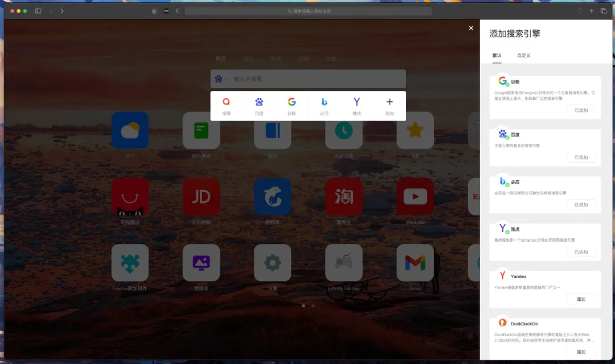615x364 pixels.
Task: Switch to the 默认 tab
Action: pyautogui.click(x=497, y=55)
